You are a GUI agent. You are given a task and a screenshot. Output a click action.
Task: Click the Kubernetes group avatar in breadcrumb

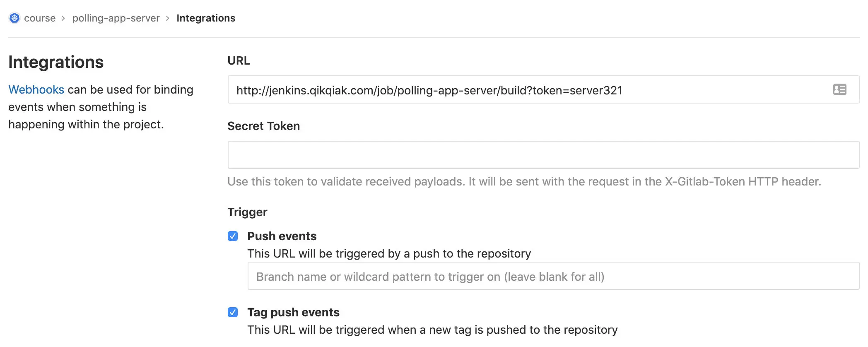[x=14, y=18]
